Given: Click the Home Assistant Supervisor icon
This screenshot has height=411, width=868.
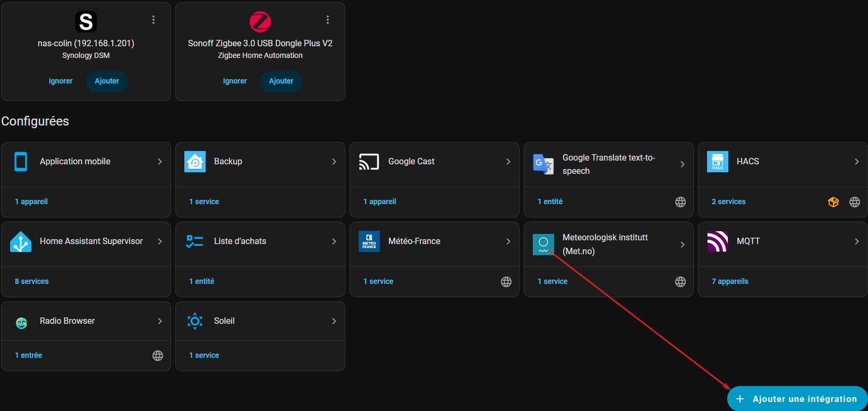Looking at the screenshot, I should [x=21, y=241].
